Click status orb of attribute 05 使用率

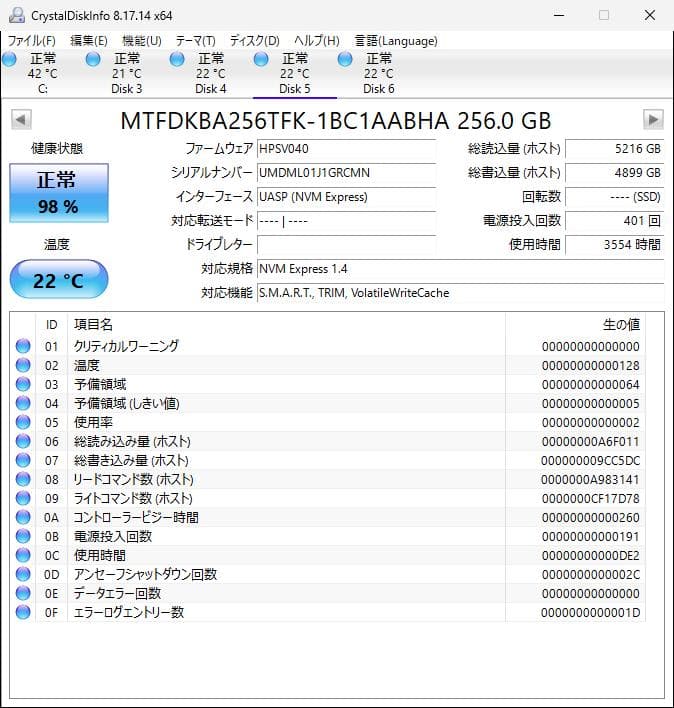23,422
